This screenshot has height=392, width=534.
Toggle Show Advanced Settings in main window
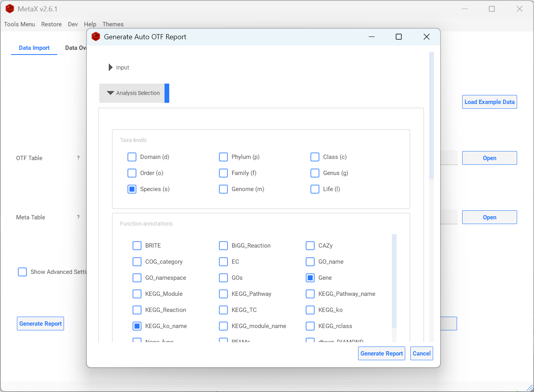[22, 272]
